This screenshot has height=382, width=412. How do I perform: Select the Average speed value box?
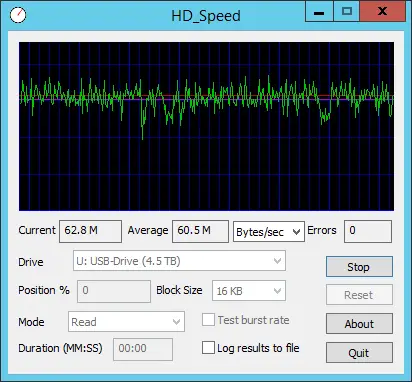pyautogui.click(x=200, y=231)
